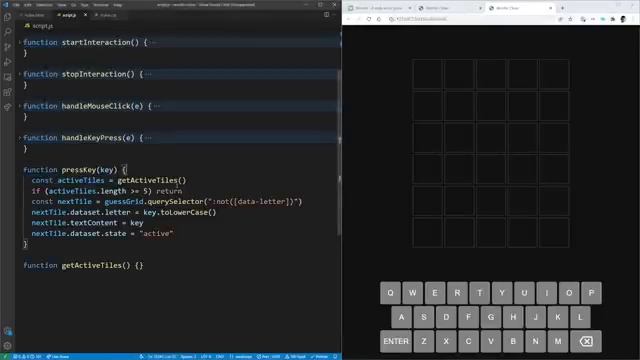Expand the folded startInteraction function
The width and height of the screenshot is (640, 360).
[20, 42]
